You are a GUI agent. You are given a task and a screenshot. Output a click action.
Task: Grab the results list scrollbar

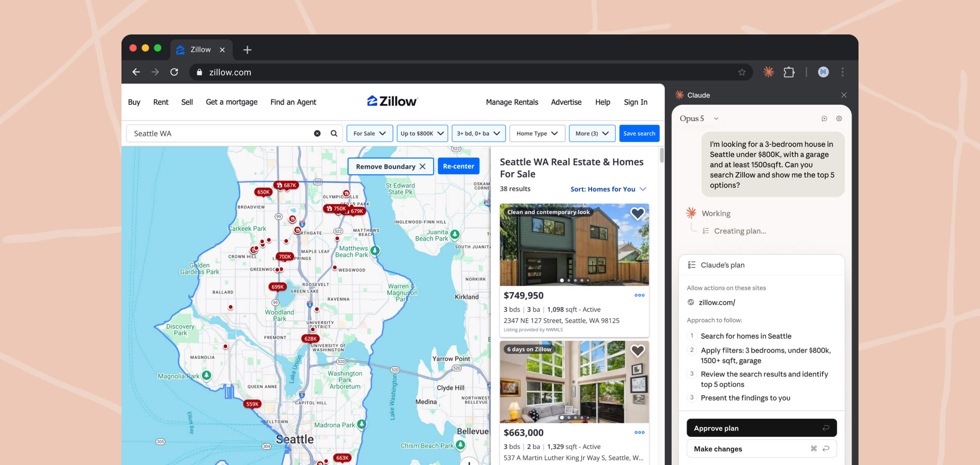click(662, 155)
